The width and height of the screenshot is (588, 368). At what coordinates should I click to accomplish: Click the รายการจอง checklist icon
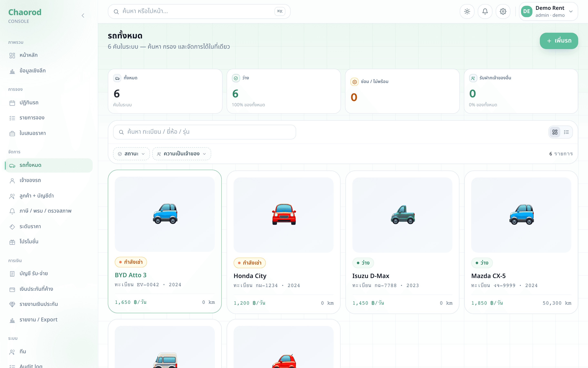coord(12,118)
